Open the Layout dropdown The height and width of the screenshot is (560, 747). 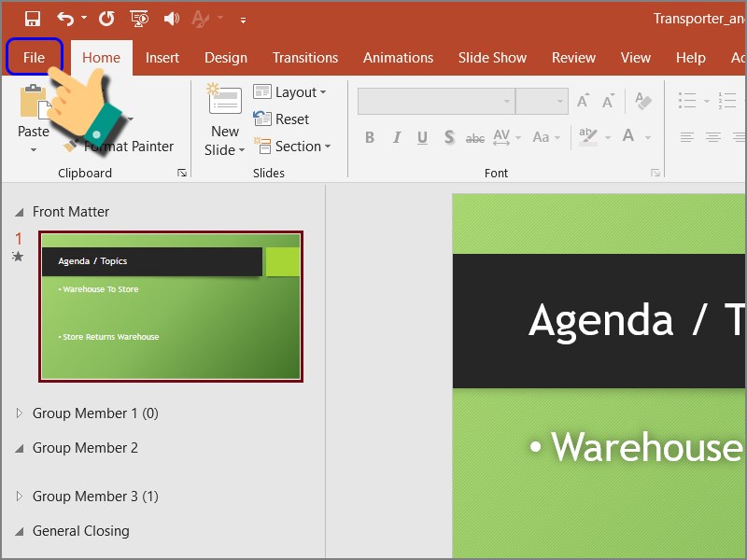pos(292,92)
